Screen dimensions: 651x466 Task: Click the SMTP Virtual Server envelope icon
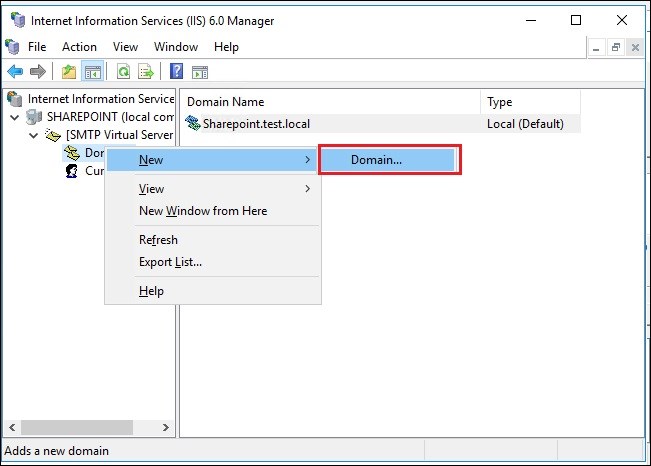(53, 135)
